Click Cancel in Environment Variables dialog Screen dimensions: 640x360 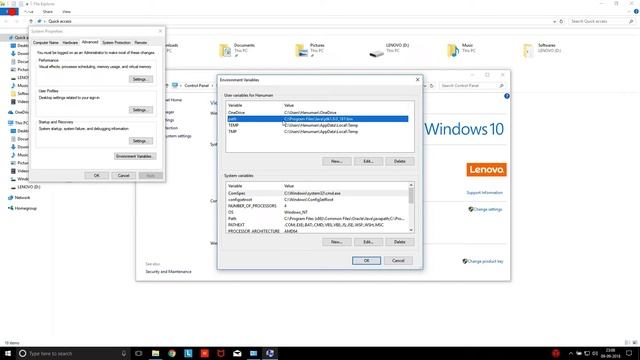398,260
